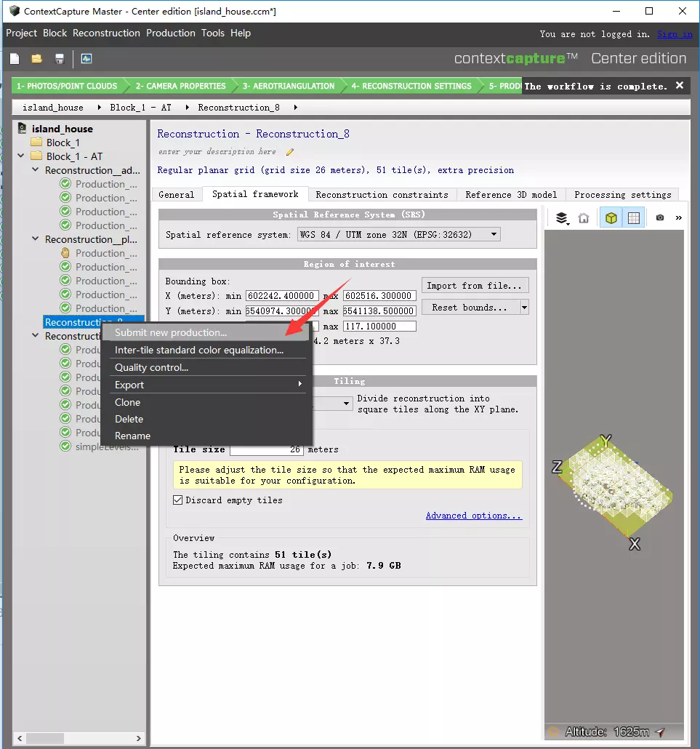Collapse the Reconstruction__pl... node

35,239
